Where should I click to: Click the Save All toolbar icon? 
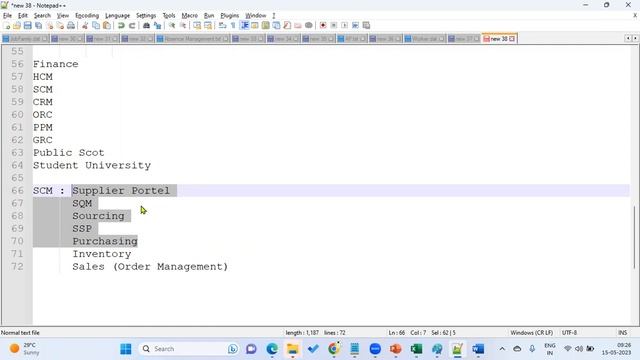pos(38,25)
